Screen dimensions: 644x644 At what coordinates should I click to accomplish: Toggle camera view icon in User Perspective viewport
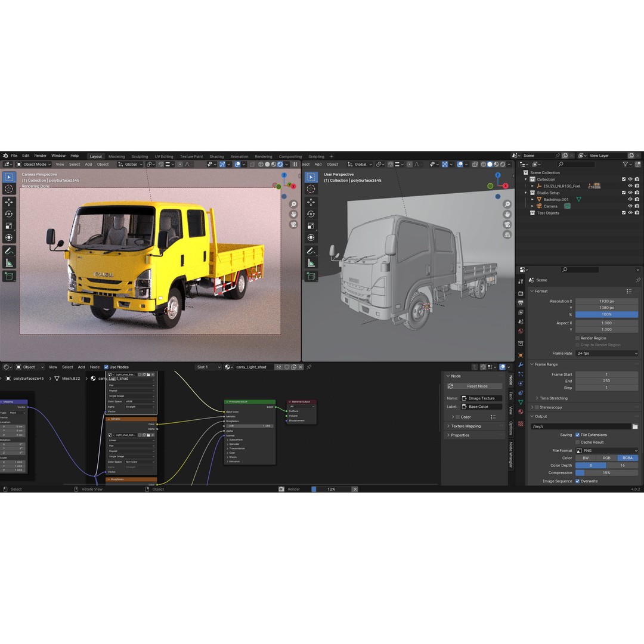coord(507,225)
